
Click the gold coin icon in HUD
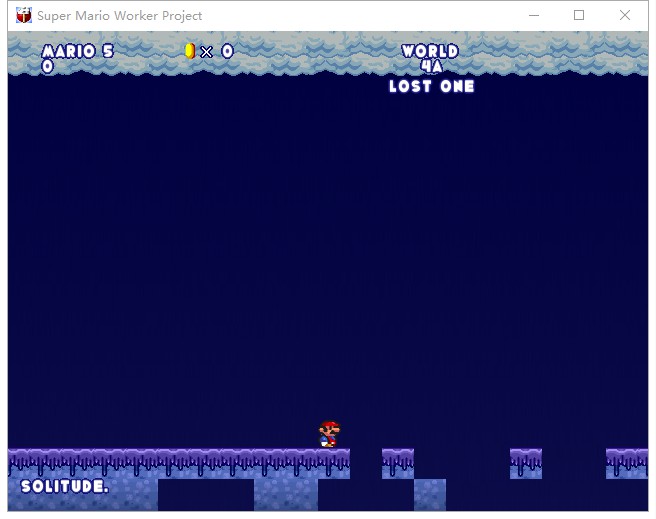pyautogui.click(x=190, y=51)
